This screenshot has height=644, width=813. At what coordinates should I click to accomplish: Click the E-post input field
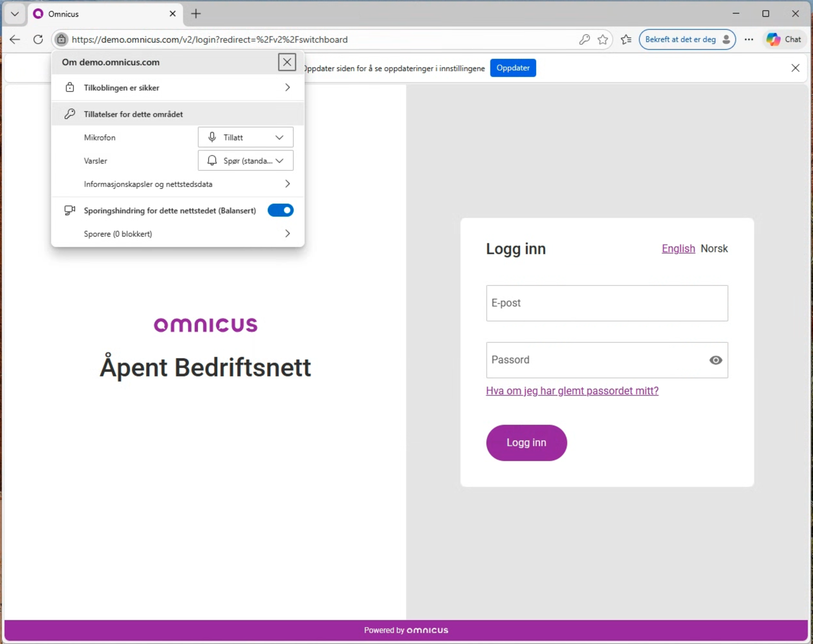[607, 303]
